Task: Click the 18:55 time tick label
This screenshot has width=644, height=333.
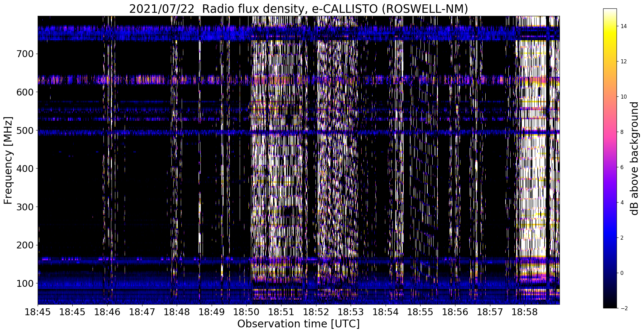Action: (420, 312)
